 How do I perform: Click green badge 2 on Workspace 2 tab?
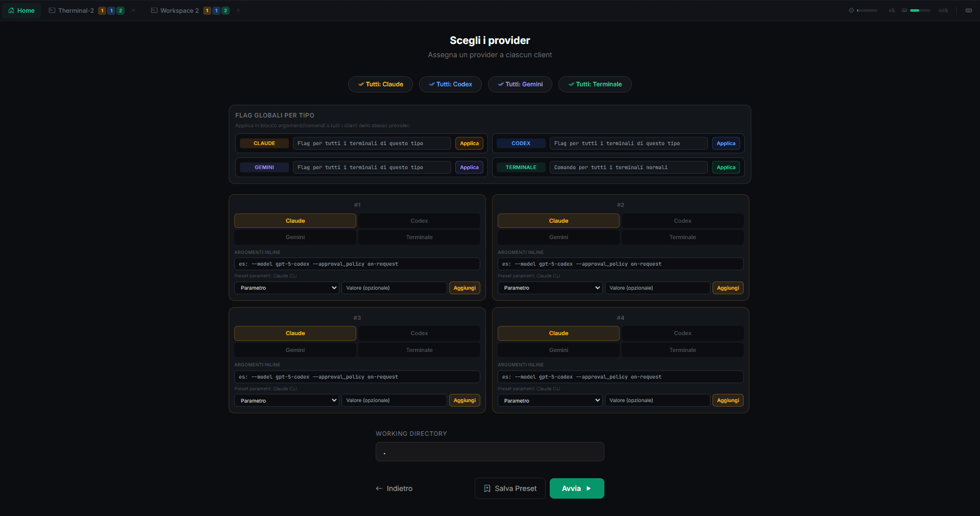(x=226, y=11)
